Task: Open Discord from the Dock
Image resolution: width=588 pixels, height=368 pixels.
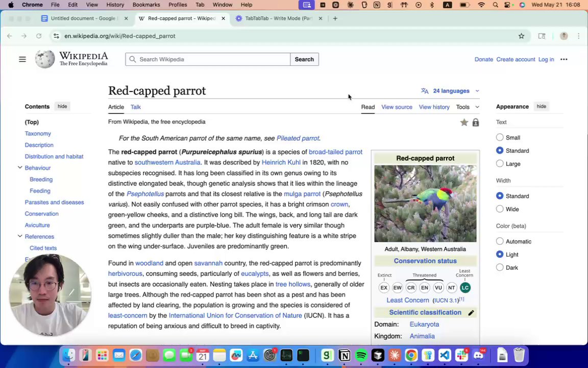Action: pos(478,355)
